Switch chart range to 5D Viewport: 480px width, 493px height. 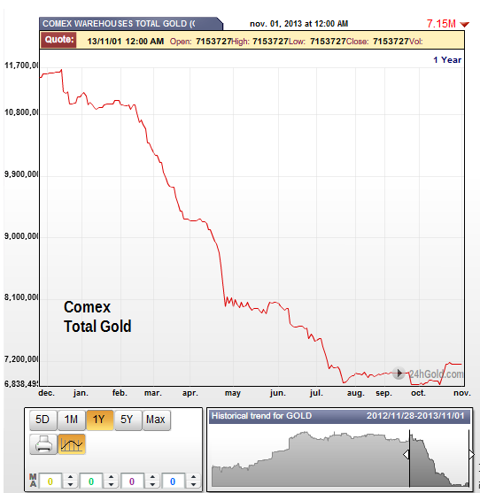[x=43, y=419]
